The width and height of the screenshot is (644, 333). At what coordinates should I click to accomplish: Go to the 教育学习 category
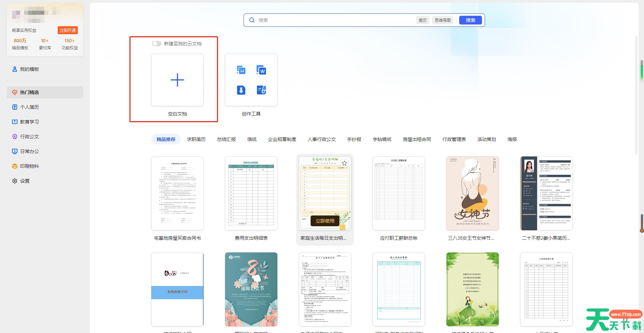click(45, 122)
